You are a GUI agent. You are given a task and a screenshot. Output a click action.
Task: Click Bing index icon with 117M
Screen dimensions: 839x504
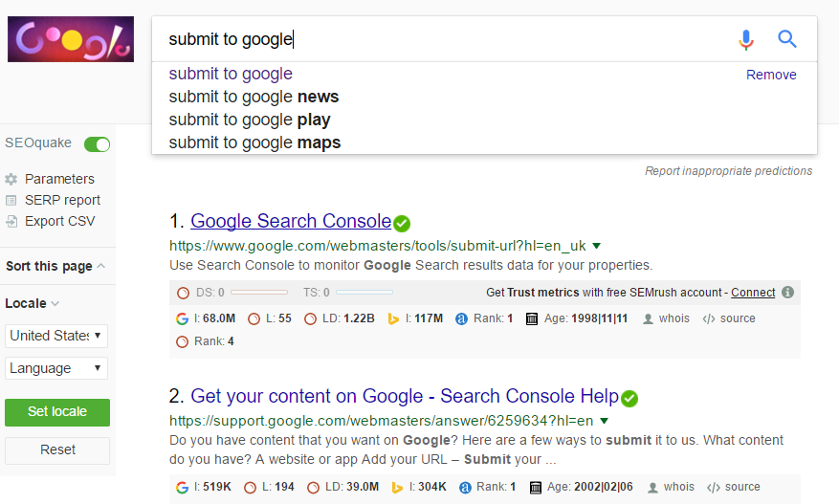click(x=393, y=318)
